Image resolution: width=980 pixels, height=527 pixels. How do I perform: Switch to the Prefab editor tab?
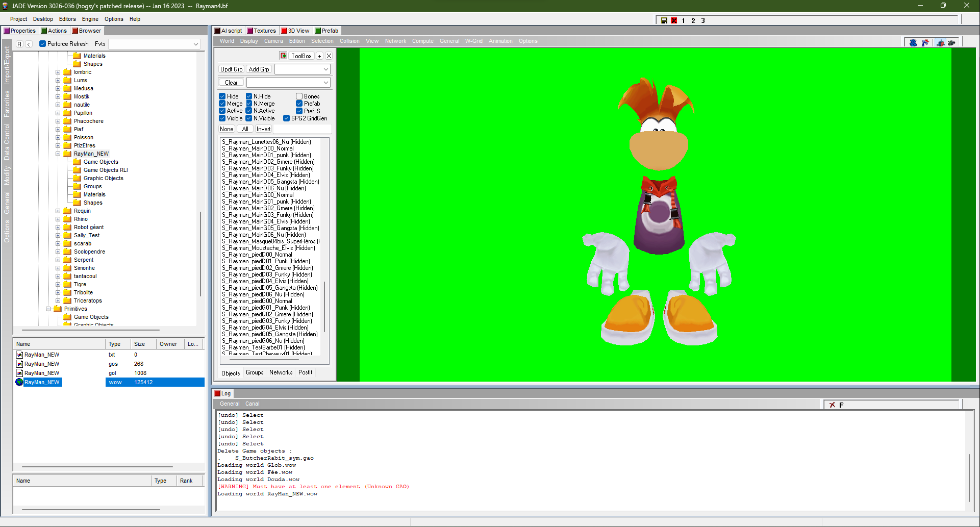(x=326, y=31)
